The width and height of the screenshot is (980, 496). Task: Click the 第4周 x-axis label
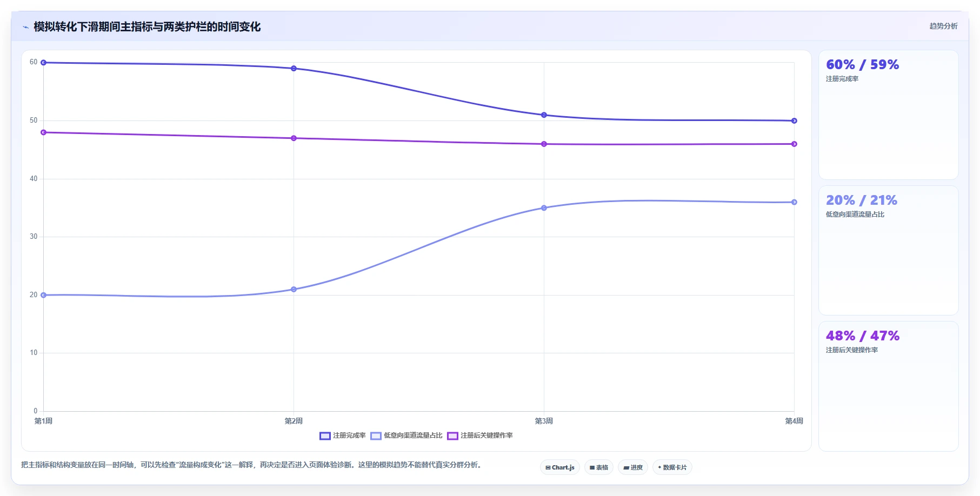(x=794, y=421)
